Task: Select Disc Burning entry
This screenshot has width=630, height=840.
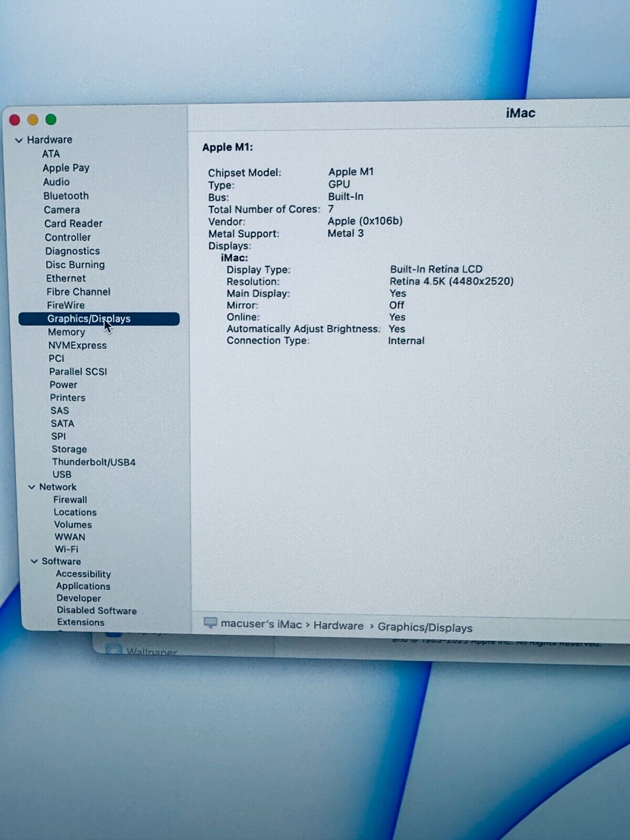Action: click(x=75, y=265)
